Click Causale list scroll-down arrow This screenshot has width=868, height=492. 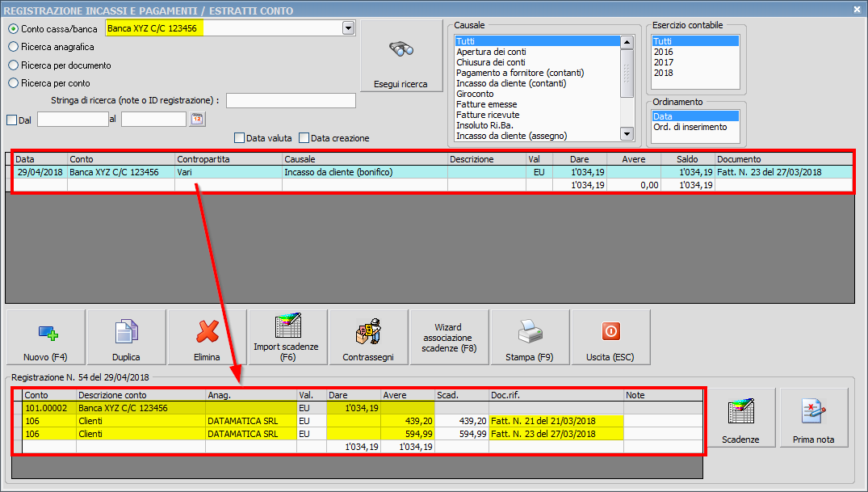[x=627, y=133]
